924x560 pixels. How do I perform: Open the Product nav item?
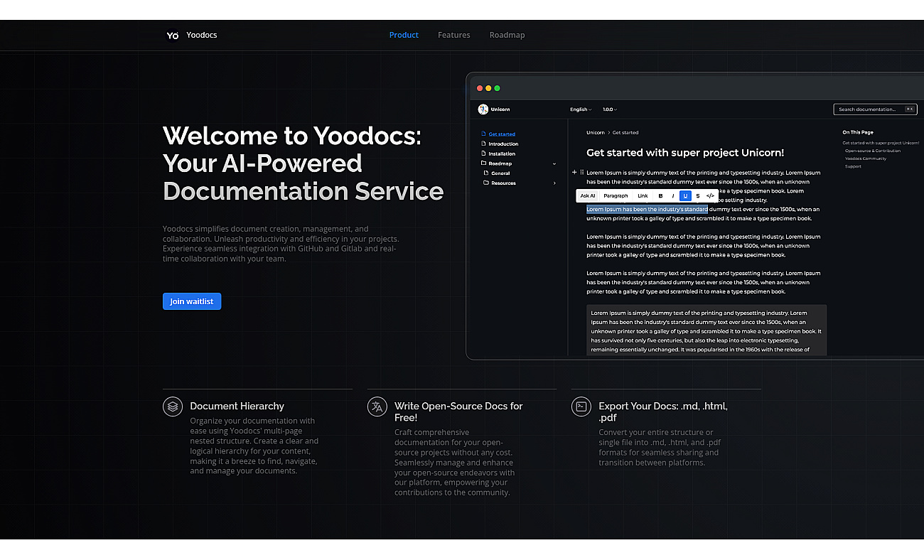pyautogui.click(x=404, y=35)
